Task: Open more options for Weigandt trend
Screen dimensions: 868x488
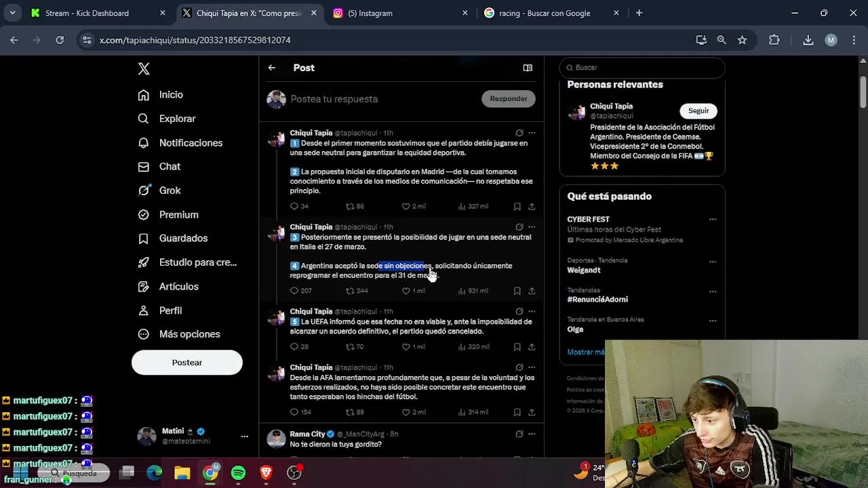Action: tap(713, 262)
